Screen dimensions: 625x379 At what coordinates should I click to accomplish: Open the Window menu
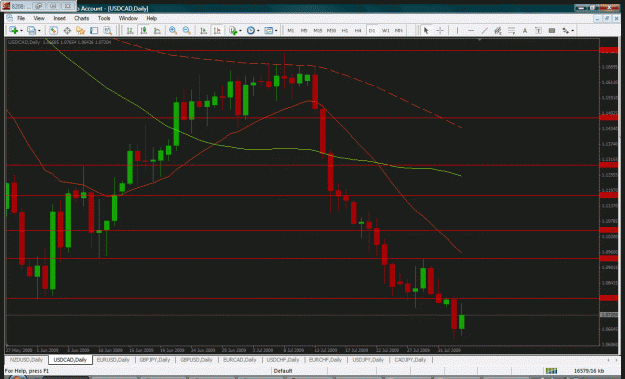pos(128,18)
